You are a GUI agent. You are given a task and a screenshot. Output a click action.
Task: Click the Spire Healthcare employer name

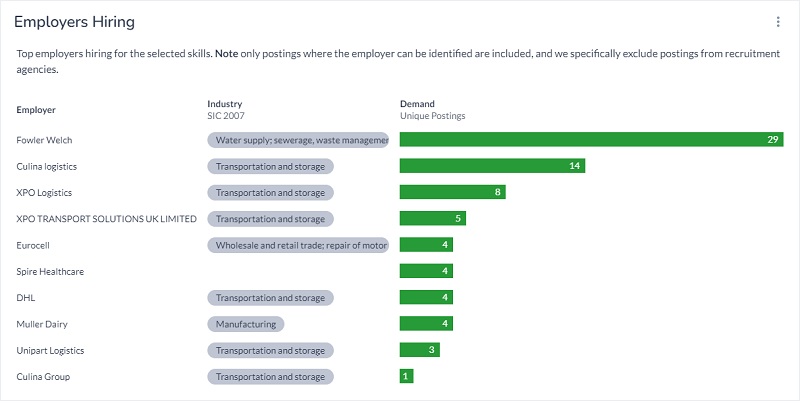point(50,271)
